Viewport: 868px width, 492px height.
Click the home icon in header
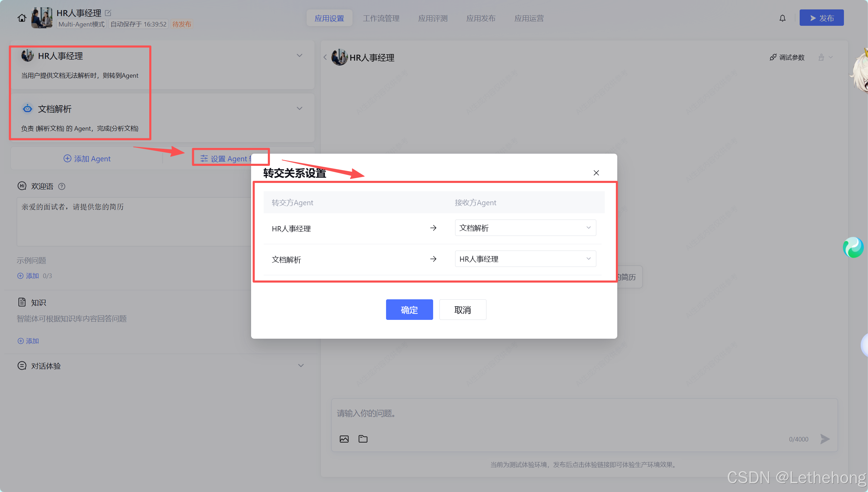click(x=22, y=18)
